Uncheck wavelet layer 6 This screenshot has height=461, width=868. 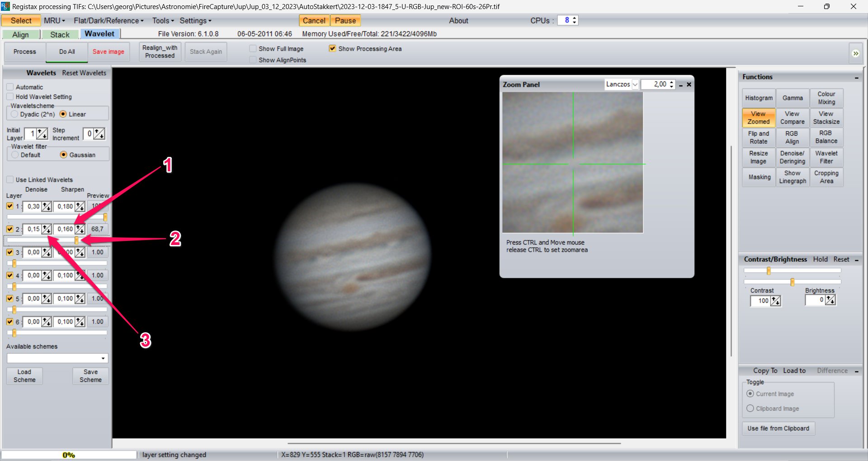tap(10, 322)
